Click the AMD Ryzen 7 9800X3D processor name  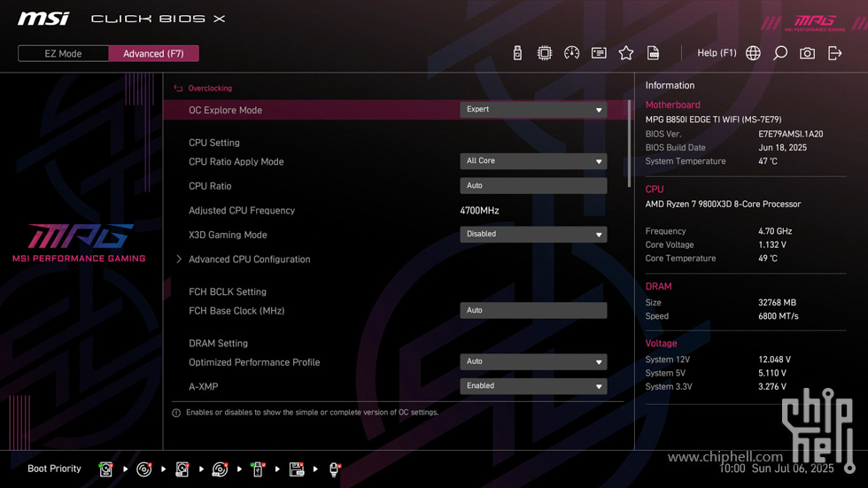pyautogui.click(x=723, y=205)
